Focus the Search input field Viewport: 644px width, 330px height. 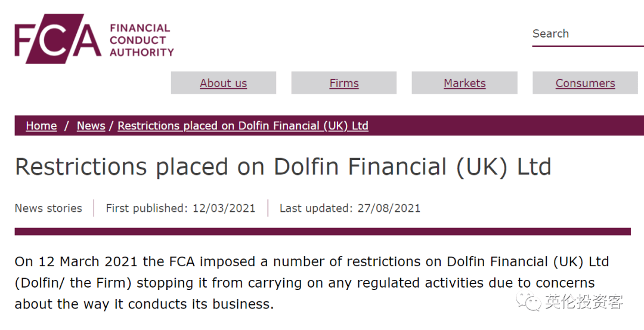point(588,33)
